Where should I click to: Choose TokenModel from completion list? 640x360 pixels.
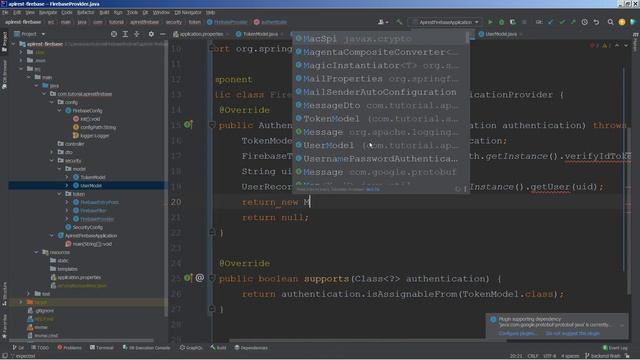[381, 119]
